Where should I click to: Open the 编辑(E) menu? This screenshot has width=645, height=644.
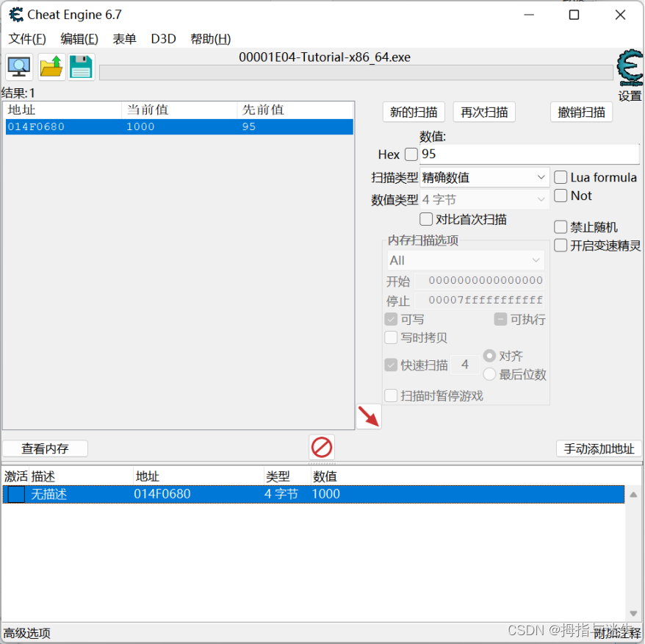click(x=79, y=38)
